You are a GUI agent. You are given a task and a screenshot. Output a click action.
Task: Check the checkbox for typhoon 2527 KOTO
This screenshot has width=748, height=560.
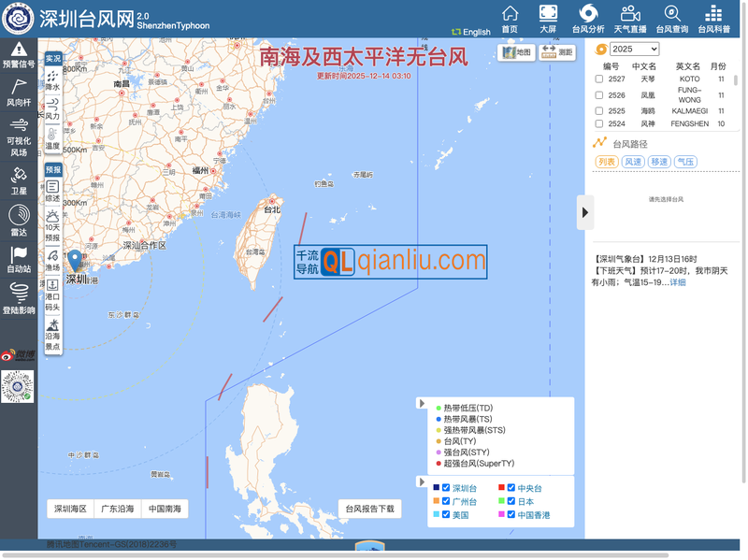tap(599, 79)
